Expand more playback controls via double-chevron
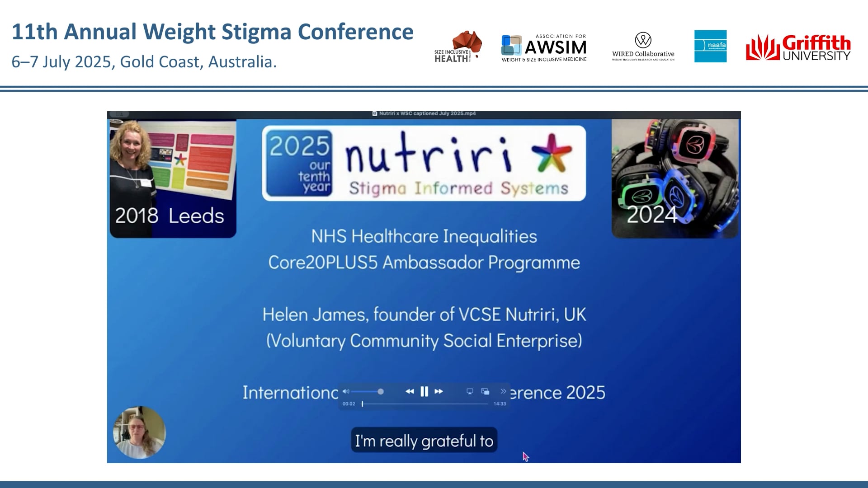The image size is (868, 488). (x=503, y=391)
